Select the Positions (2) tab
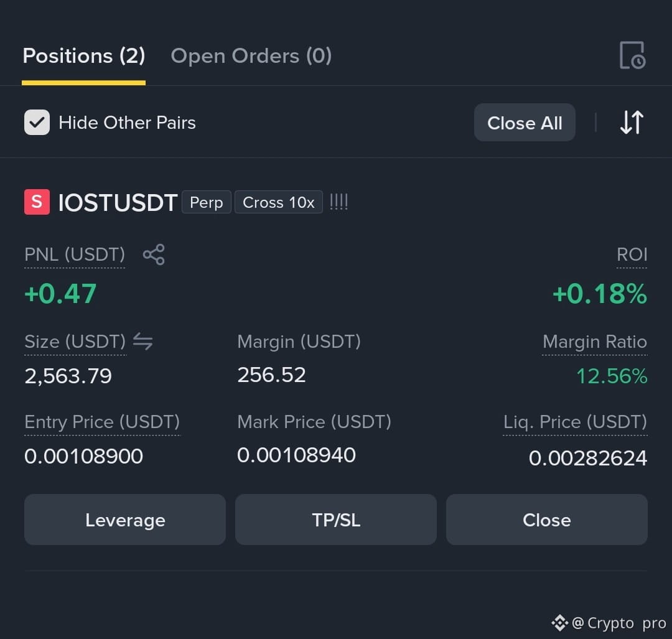The height and width of the screenshot is (639, 672). point(84,56)
